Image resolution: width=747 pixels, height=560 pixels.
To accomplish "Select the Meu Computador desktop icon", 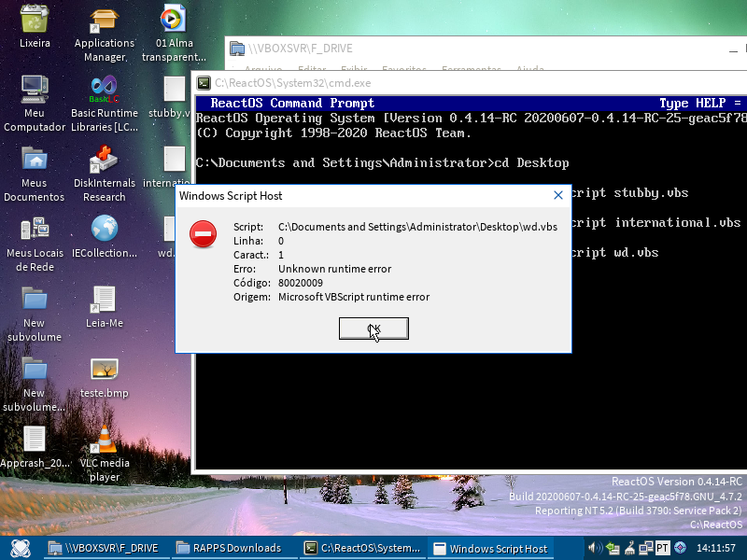I will 35,89.
